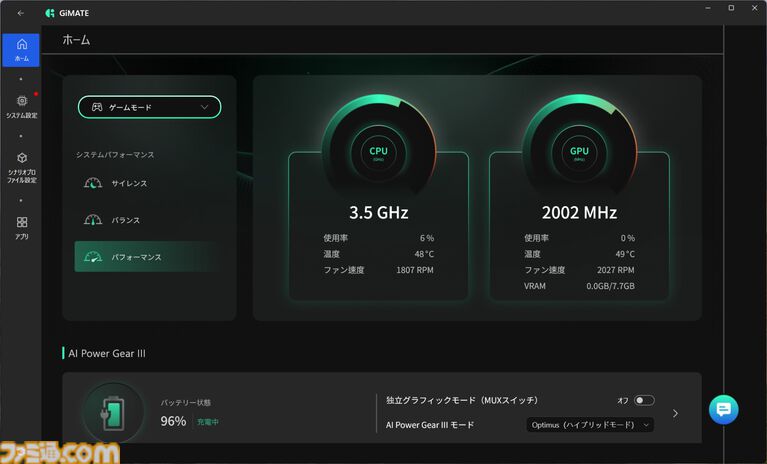Click the battery charging icon

pos(113,413)
